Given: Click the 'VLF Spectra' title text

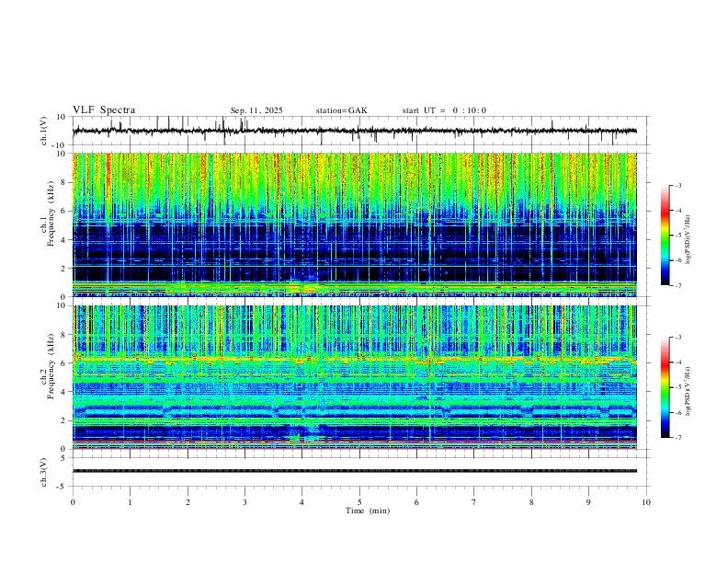Looking at the screenshot, I should click(x=104, y=110).
